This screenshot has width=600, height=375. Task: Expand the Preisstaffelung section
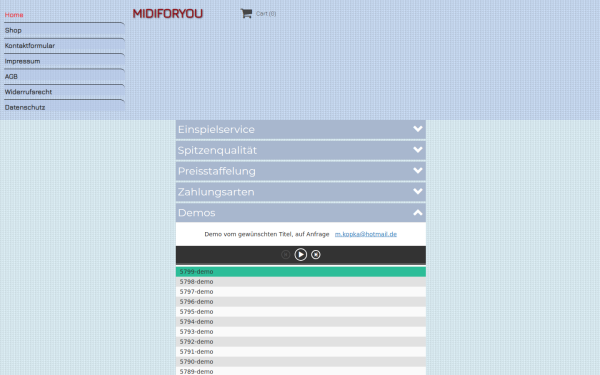[301, 171]
